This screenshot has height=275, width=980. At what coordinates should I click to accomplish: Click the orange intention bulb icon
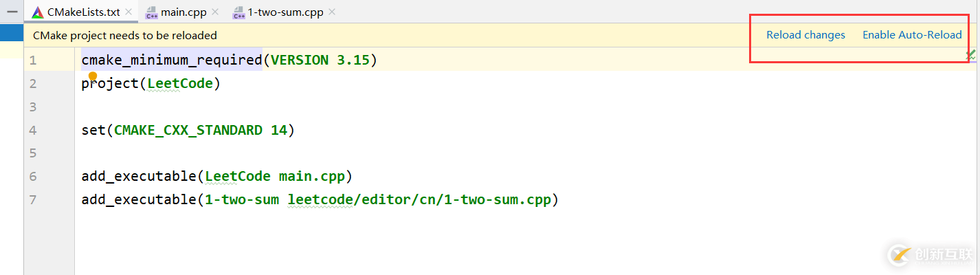(93, 76)
